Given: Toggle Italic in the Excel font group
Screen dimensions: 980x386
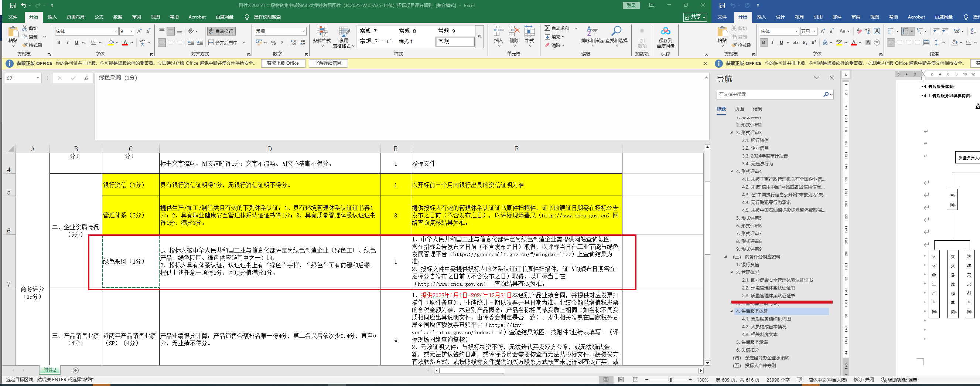Looking at the screenshot, I should point(68,43).
